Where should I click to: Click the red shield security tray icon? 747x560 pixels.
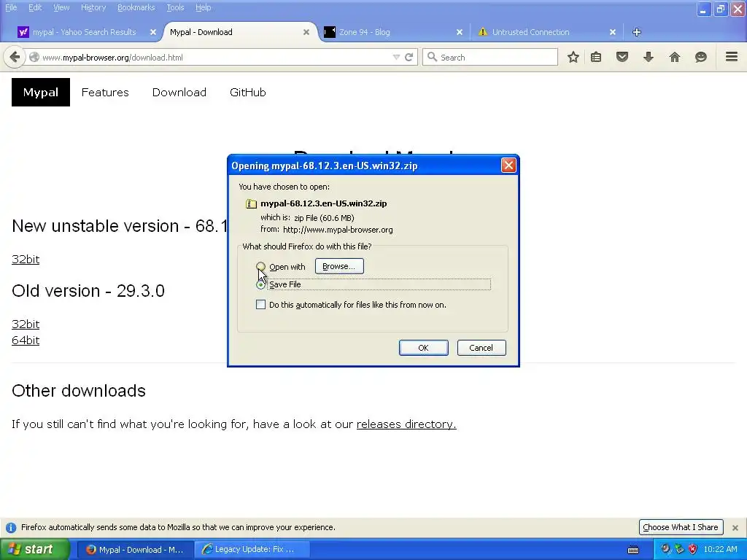pyautogui.click(x=693, y=549)
